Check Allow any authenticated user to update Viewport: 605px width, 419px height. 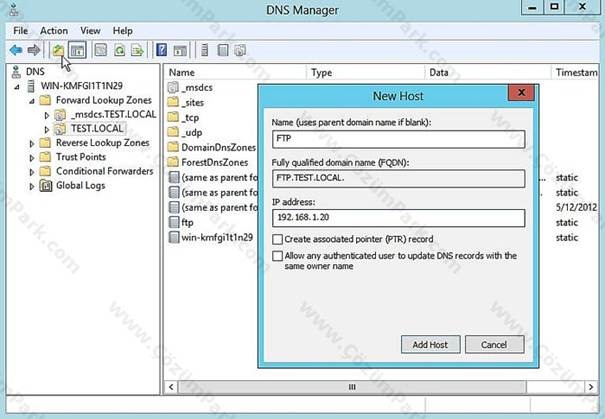277,256
